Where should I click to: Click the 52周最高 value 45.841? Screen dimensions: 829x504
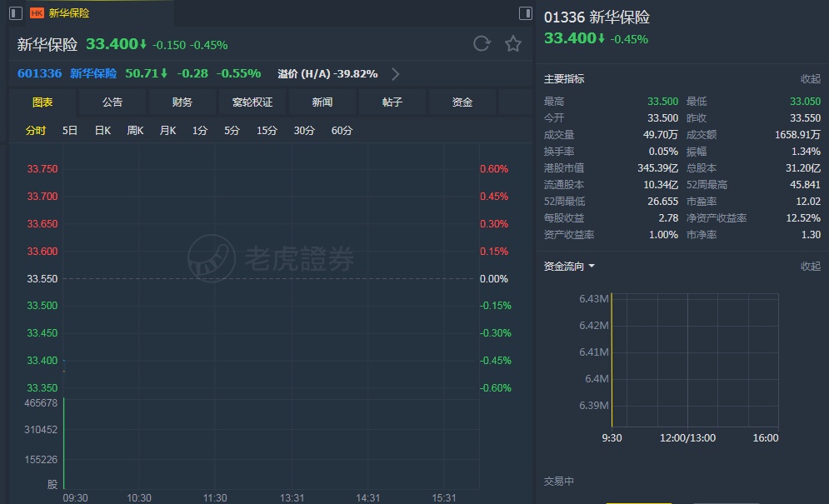click(x=805, y=185)
